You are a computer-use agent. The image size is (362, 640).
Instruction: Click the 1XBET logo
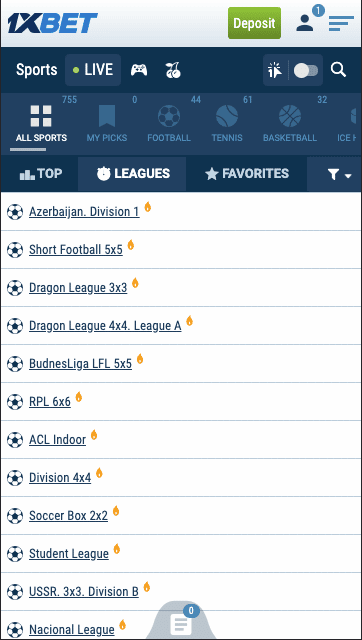pos(52,23)
